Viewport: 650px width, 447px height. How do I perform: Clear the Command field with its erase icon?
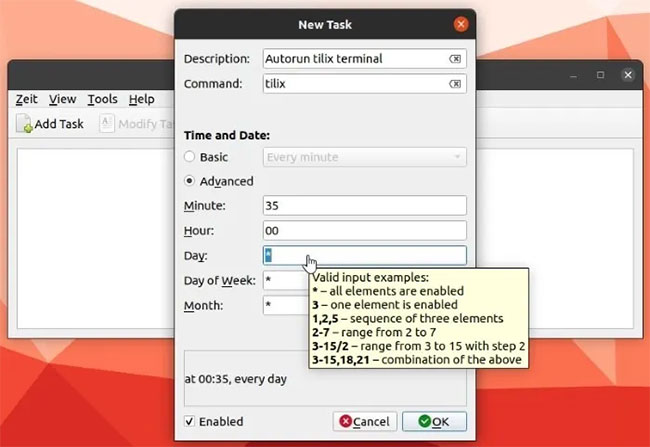(x=455, y=84)
